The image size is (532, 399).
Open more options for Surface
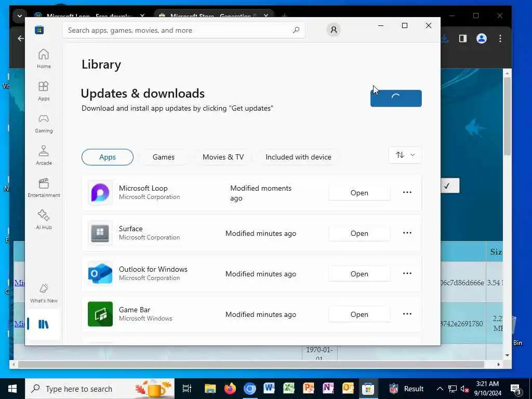click(x=407, y=233)
